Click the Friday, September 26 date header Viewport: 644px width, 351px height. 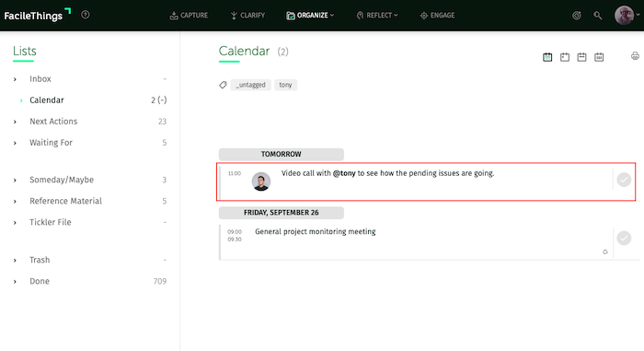[x=282, y=213]
